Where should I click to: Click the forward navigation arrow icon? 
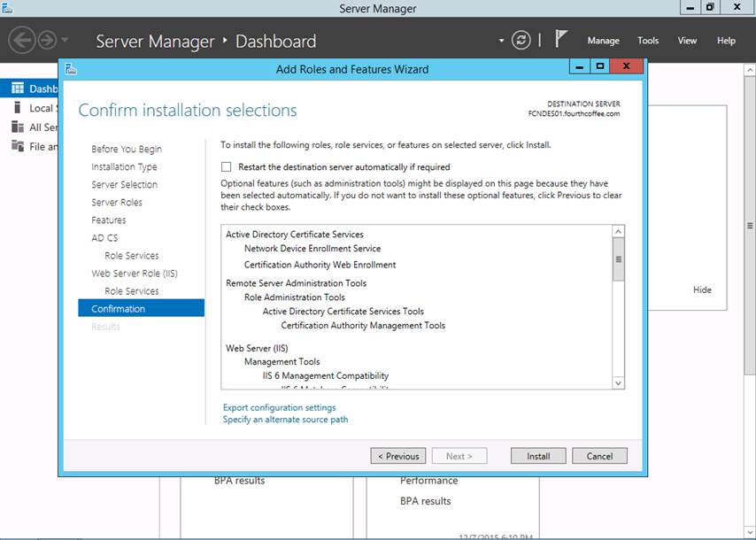click(46, 40)
